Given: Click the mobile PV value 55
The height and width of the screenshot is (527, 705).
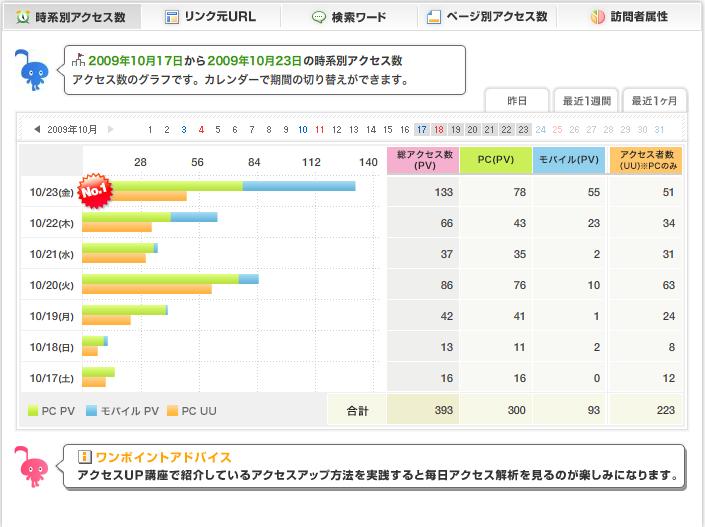Looking at the screenshot, I should coord(593,192).
